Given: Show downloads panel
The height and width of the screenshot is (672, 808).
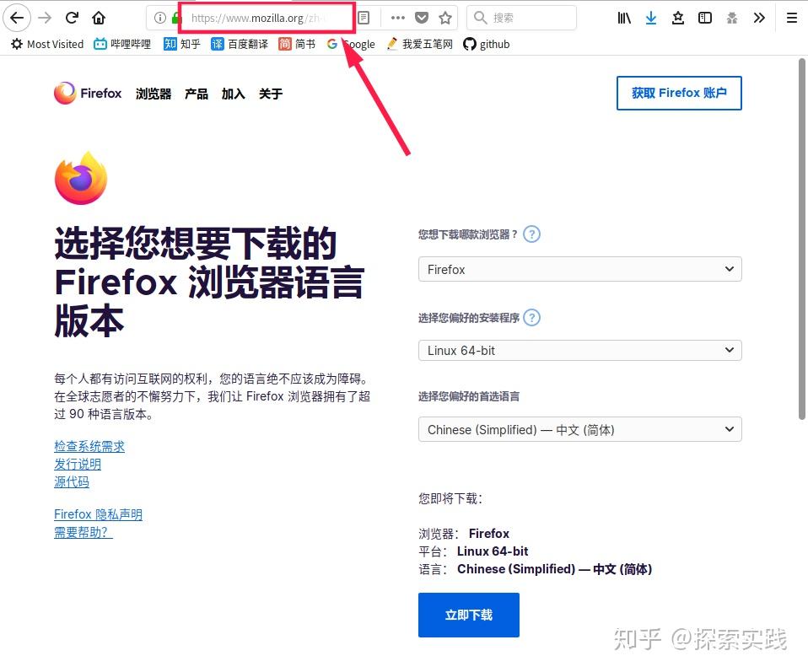Looking at the screenshot, I should (x=651, y=18).
